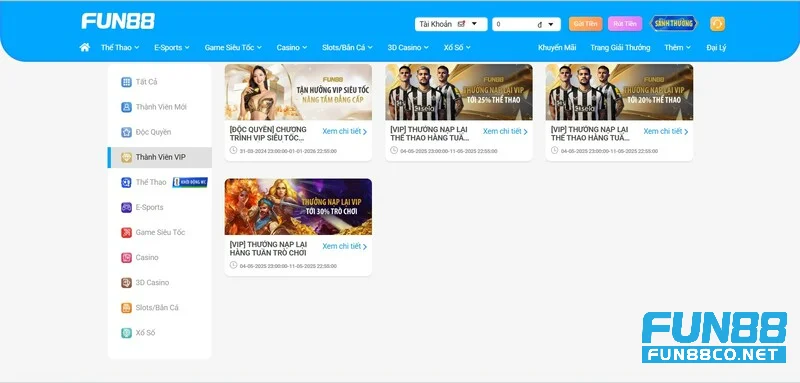Viewport: 800px width, 383px height.
Task: Click the Rút Tiền withdraw button
Action: pyautogui.click(x=625, y=24)
